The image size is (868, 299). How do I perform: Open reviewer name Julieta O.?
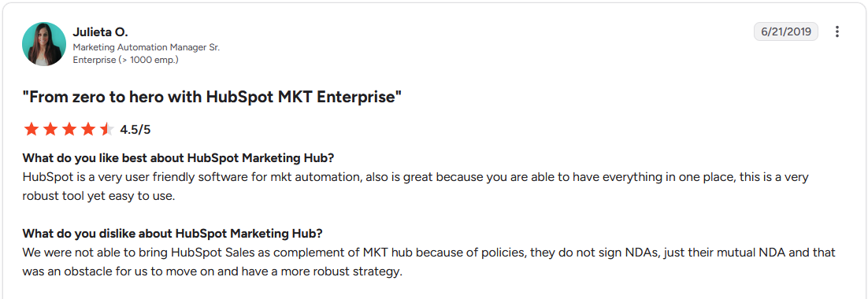101,32
